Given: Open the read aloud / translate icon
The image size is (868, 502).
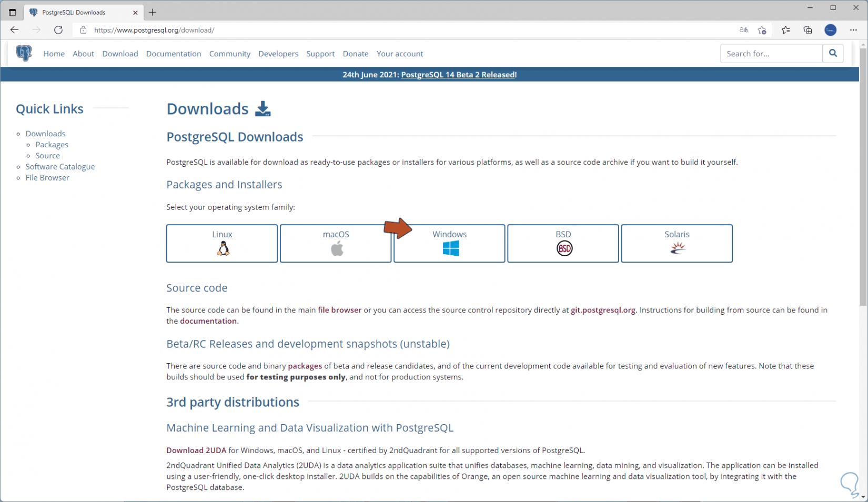Looking at the screenshot, I should [743, 30].
